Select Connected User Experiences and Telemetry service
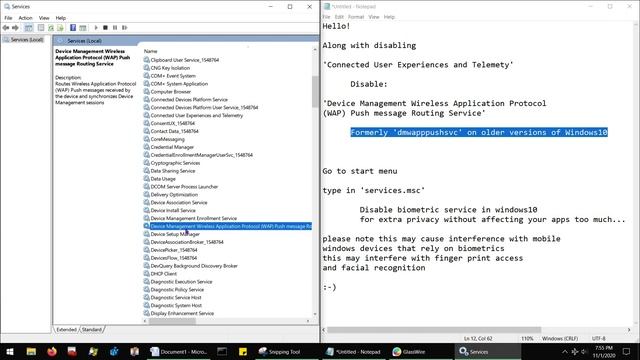 [x=197, y=116]
